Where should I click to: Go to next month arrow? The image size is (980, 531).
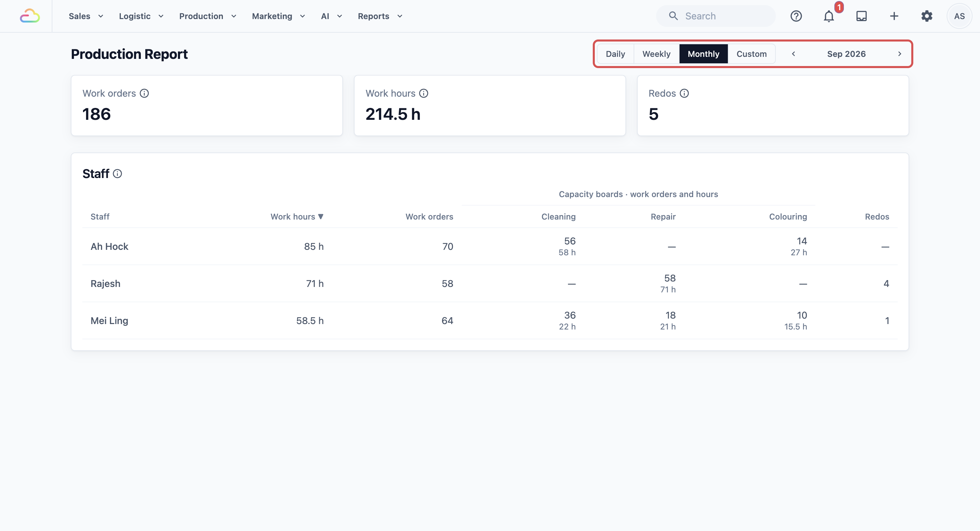(x=899, y=54)
